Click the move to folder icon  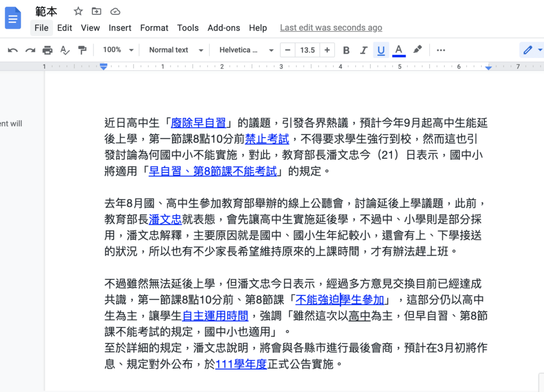(x=96, y=11)
